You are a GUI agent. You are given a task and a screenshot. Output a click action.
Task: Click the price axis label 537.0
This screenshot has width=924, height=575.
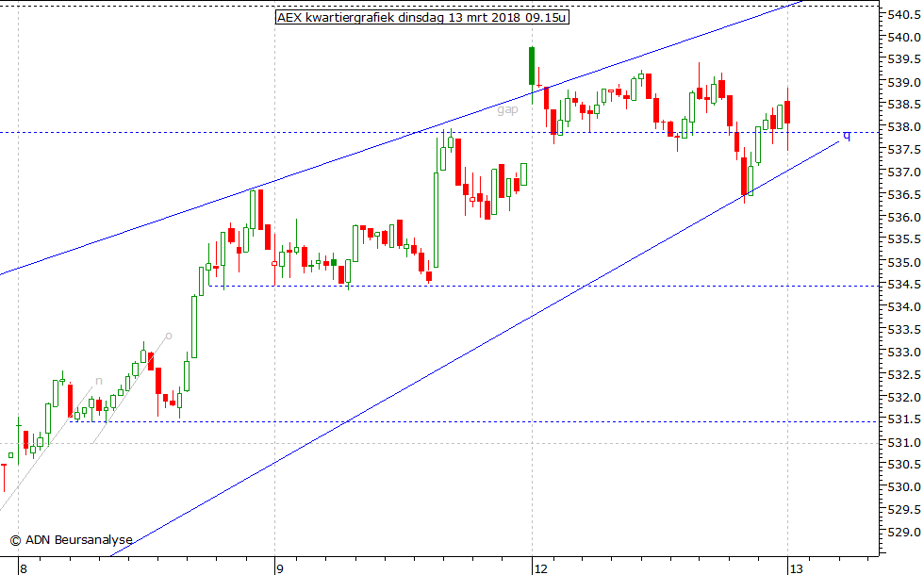903,172
